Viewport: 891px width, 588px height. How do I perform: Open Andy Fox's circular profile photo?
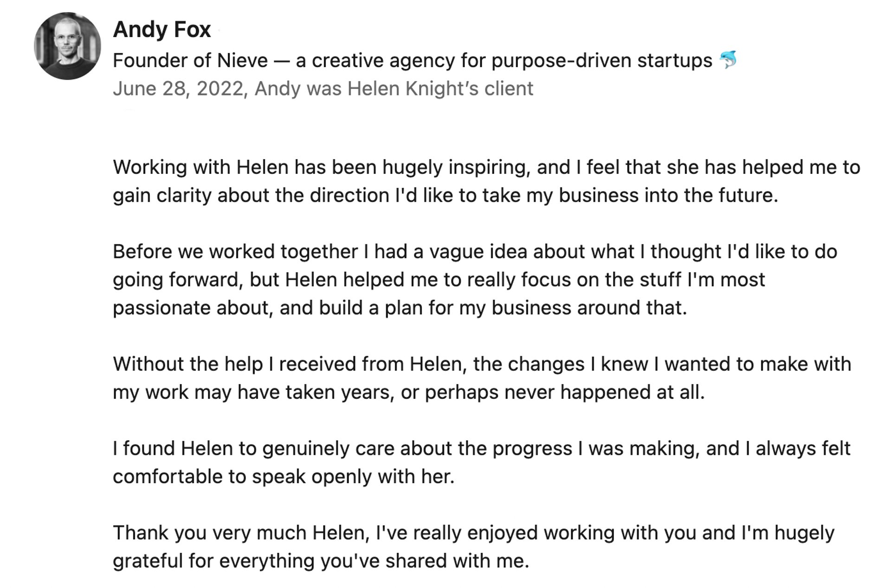(x=67, y=46)
